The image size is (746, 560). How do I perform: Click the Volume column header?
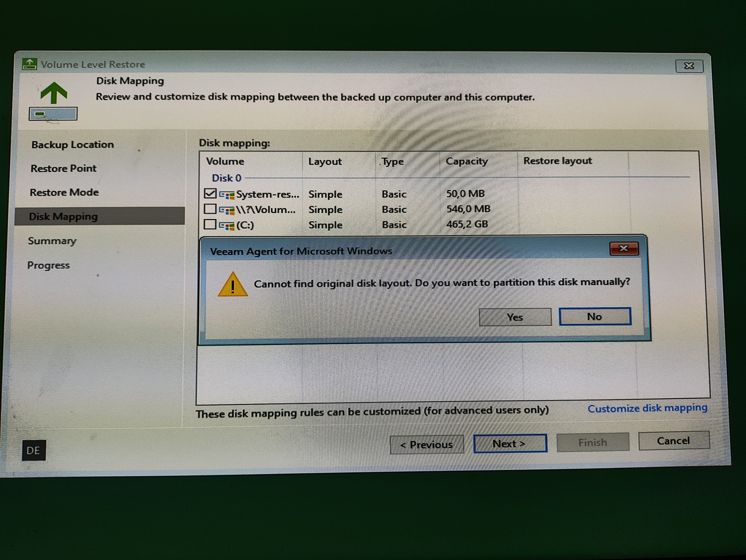pos(225,161)
